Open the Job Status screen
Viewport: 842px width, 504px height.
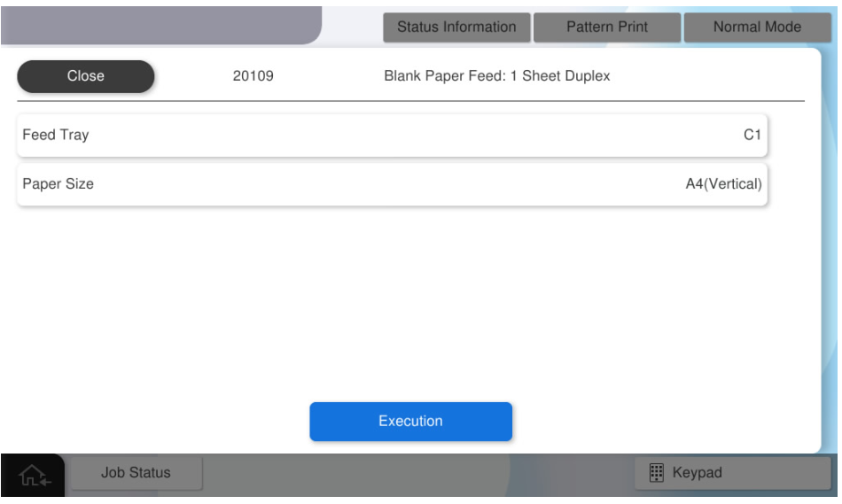(136, 473)
